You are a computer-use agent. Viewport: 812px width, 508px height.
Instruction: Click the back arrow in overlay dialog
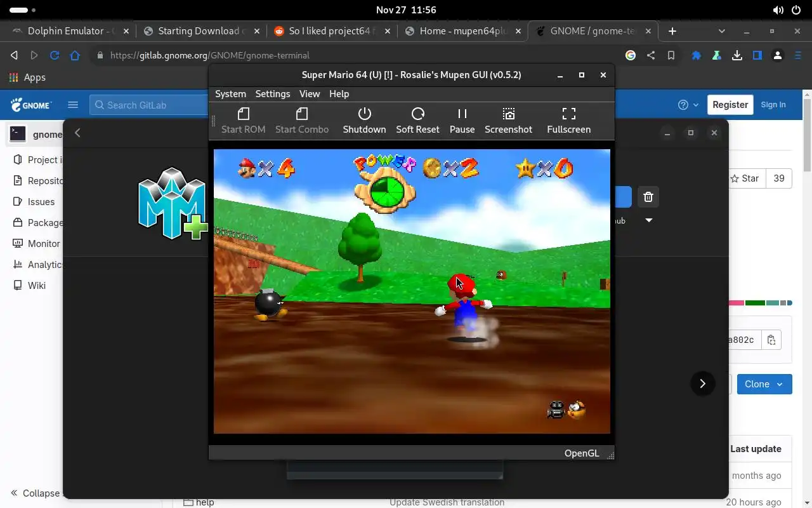click(x=77, y=133)
